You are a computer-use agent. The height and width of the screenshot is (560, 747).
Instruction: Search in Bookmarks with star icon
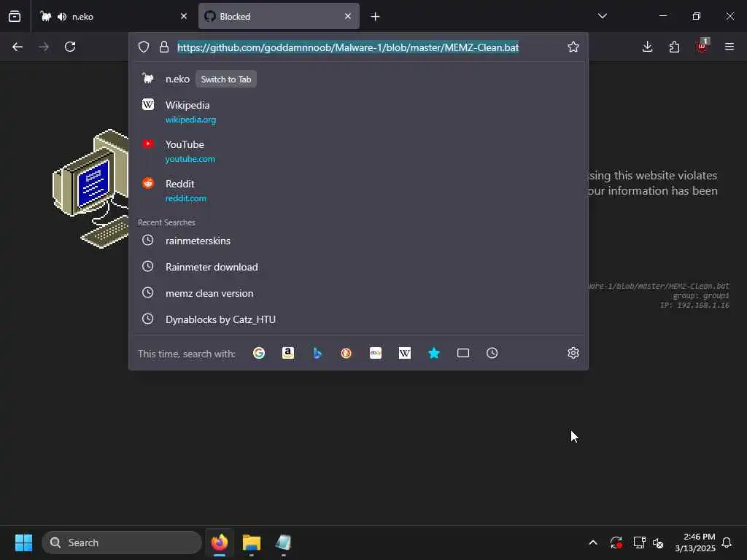433,353
